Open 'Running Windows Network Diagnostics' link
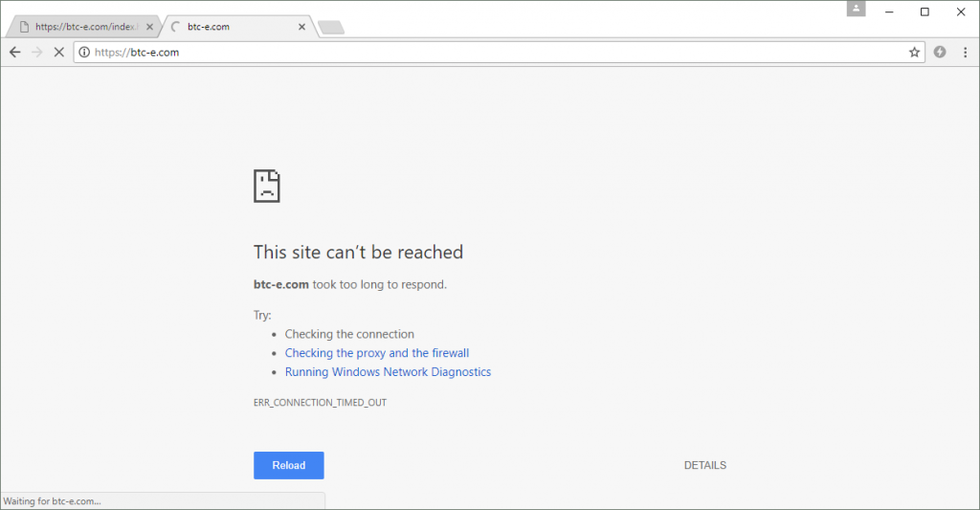The image size is (980, 510). coord(389,372)
